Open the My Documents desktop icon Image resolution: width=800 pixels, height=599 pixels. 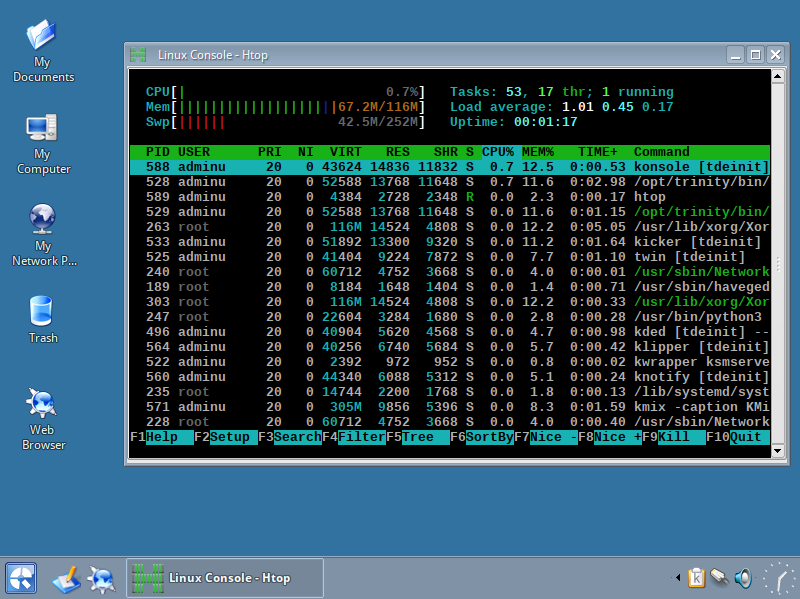click(x=42, y=50)
